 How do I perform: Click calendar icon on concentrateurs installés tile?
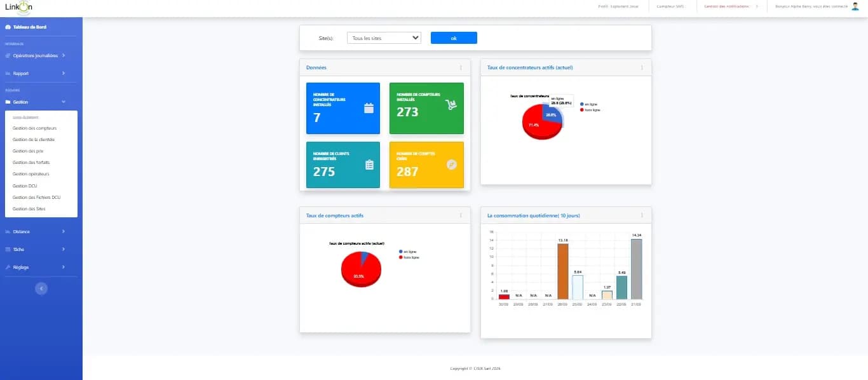click(x=369, y=108)
